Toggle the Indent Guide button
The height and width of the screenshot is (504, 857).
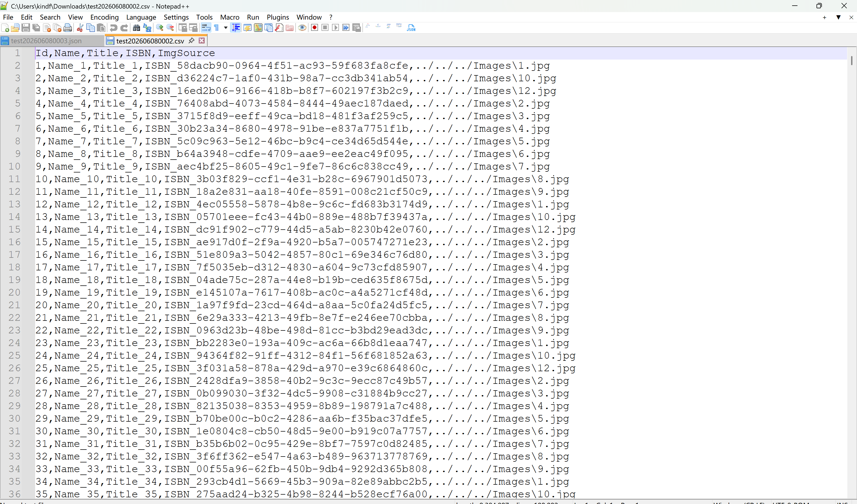[x=236, y=28]
